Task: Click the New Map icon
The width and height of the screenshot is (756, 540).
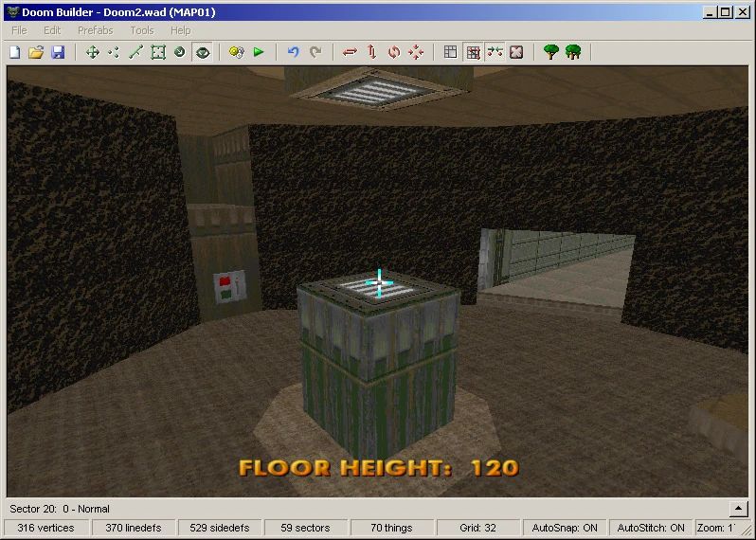Action: [15, 52]
